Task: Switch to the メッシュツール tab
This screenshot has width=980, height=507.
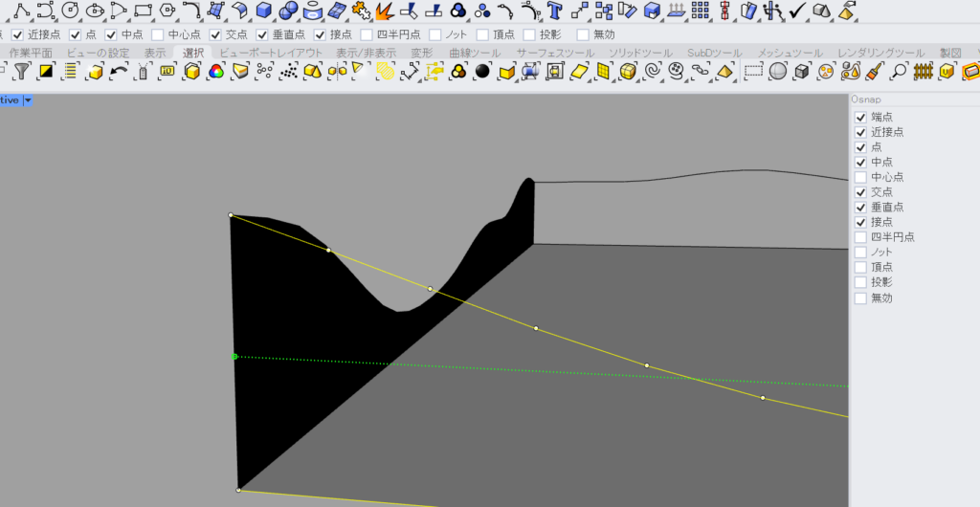Action: click(791, 53)
